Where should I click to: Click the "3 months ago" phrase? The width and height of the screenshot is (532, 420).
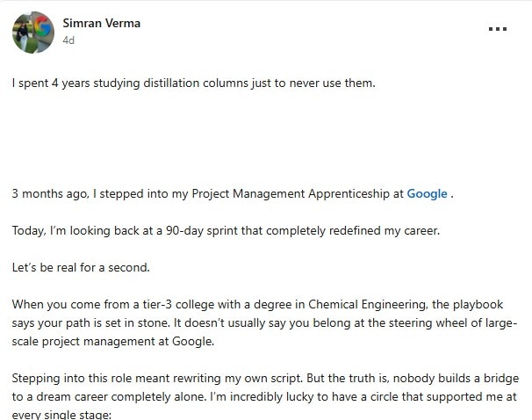(x=51, y=193)
